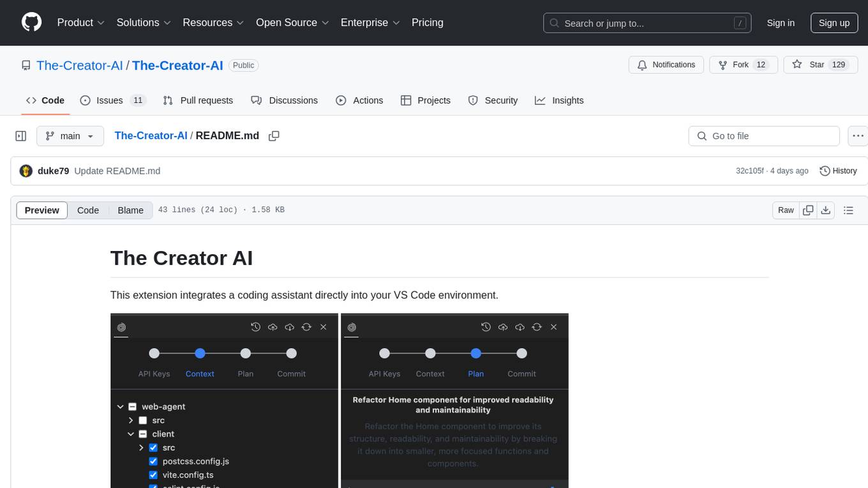
Task: Open the README outline list
Action: coord(848,210)
